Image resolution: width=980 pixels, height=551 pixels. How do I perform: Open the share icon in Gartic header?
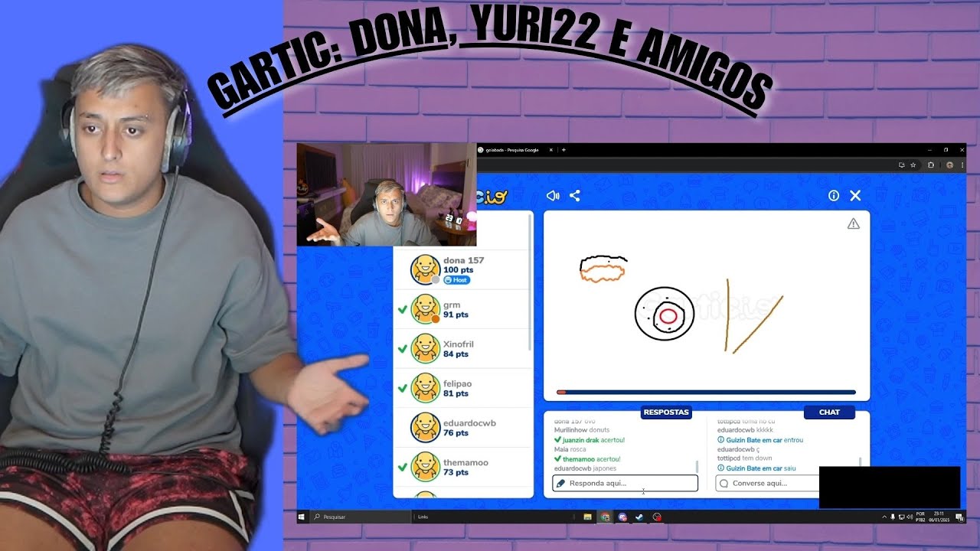(x=575, y=196)
